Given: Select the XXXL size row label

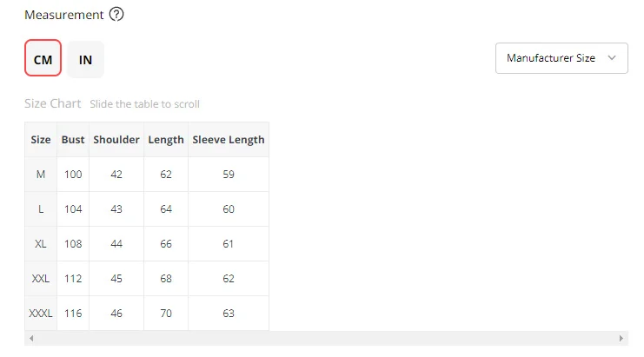Looking at the screenshot, I should [x=41, y=313].
